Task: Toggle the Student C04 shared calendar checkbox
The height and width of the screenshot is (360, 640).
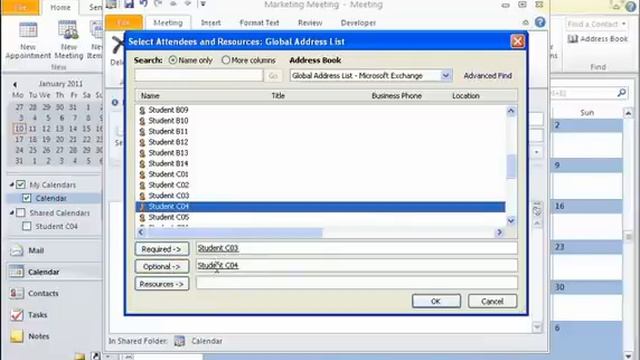Action: point(27,226)
